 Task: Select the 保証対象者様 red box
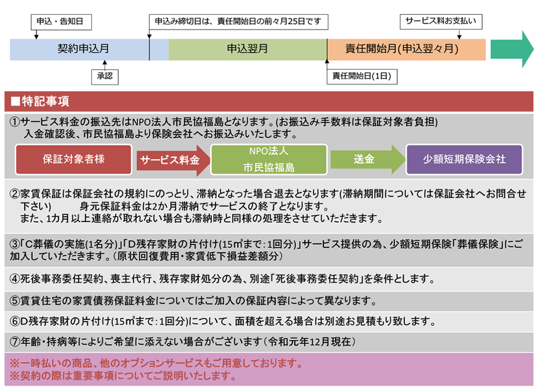pos(74,160)
